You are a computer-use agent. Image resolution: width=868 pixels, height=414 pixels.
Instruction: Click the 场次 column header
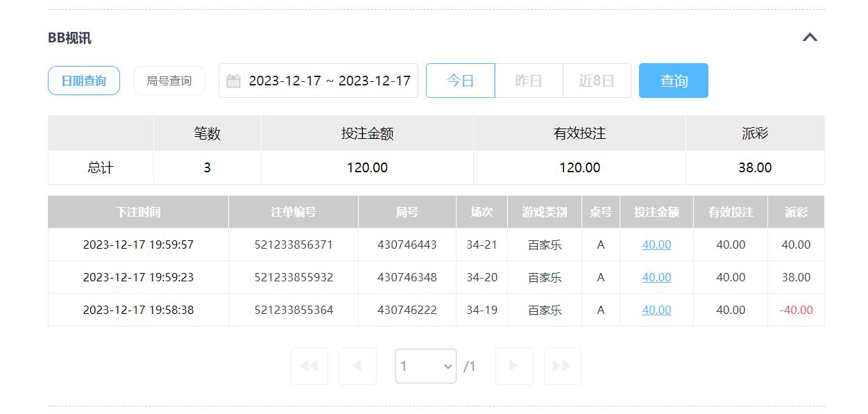tap(482, 212)
